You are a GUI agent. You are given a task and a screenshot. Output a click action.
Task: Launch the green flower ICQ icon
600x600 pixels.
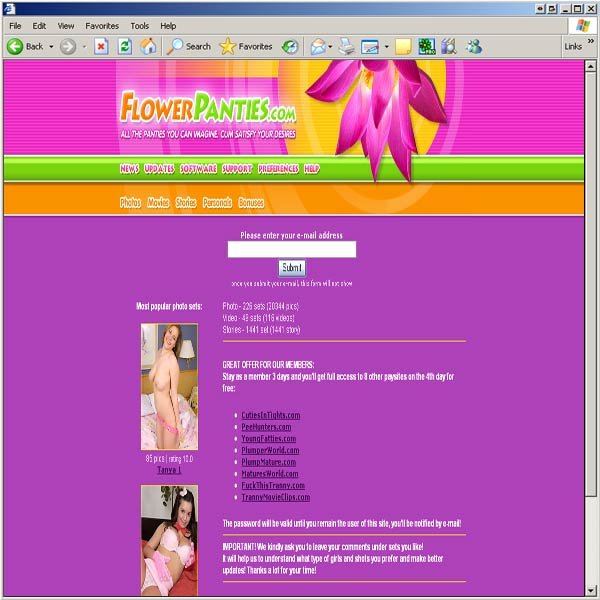coord(426,47)
